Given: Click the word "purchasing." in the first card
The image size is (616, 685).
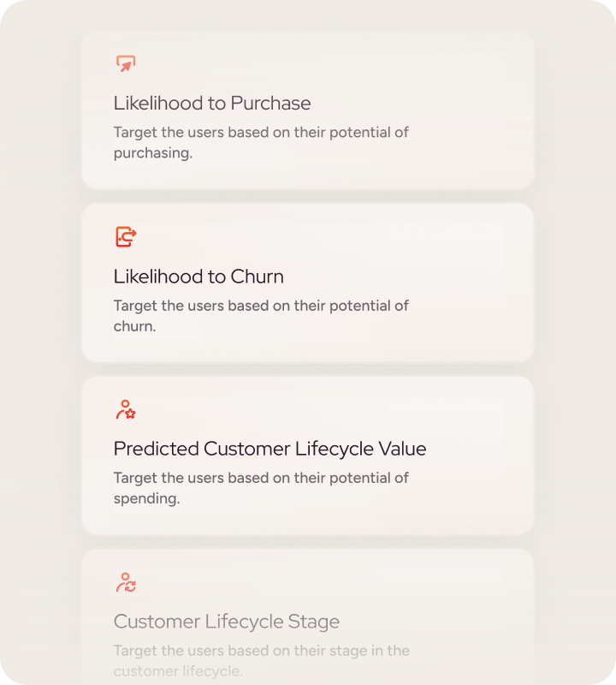Looking at the screenshot, I should [x=153, y=154].
